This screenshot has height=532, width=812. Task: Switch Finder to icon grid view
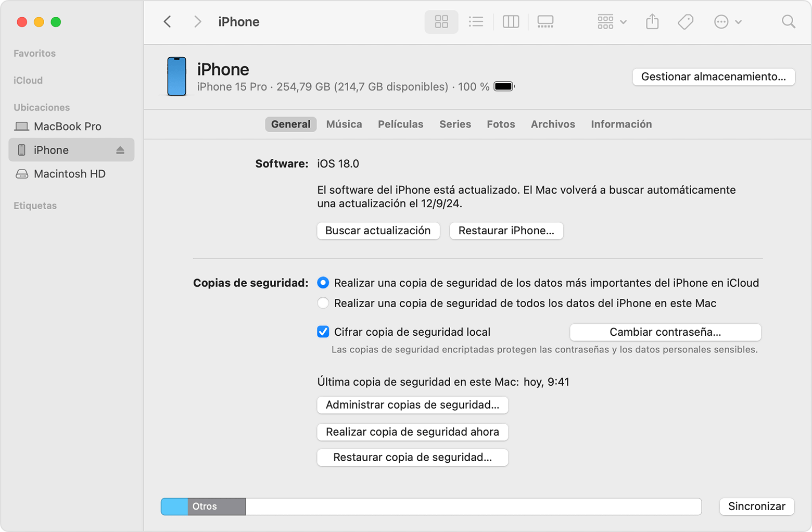(441, 22)
